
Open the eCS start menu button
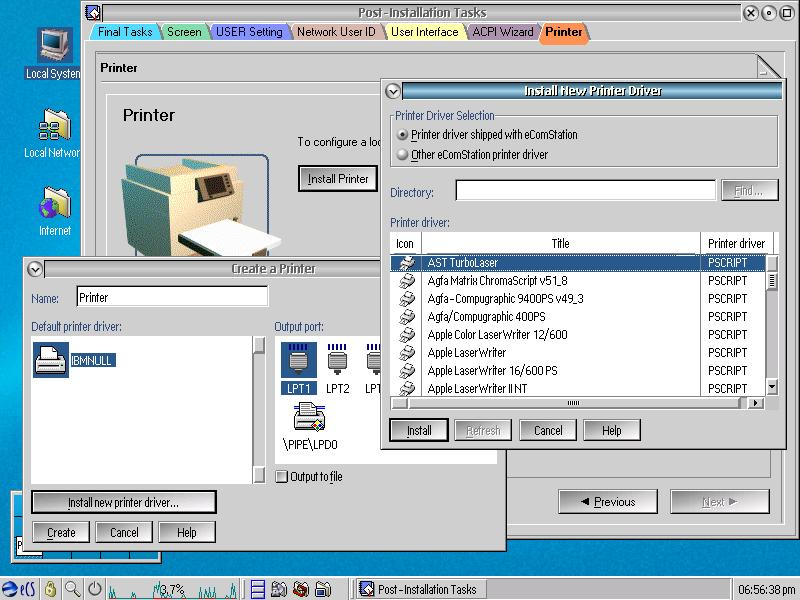(19, 589)
